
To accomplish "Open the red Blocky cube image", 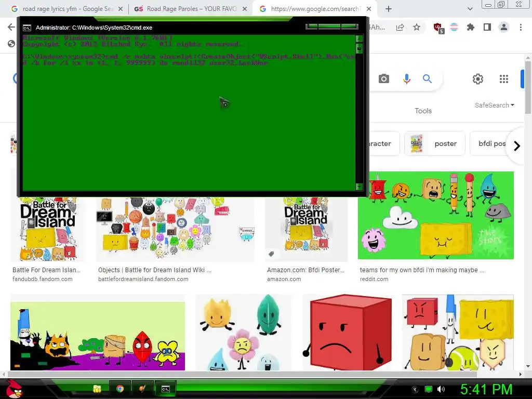I will 347,332.
